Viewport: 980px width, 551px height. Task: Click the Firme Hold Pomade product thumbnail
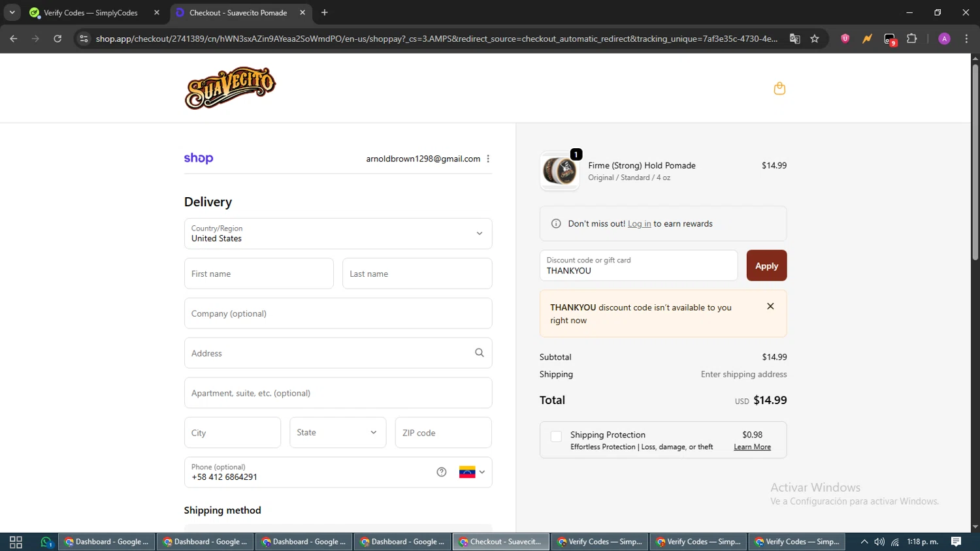coord(560,172)
